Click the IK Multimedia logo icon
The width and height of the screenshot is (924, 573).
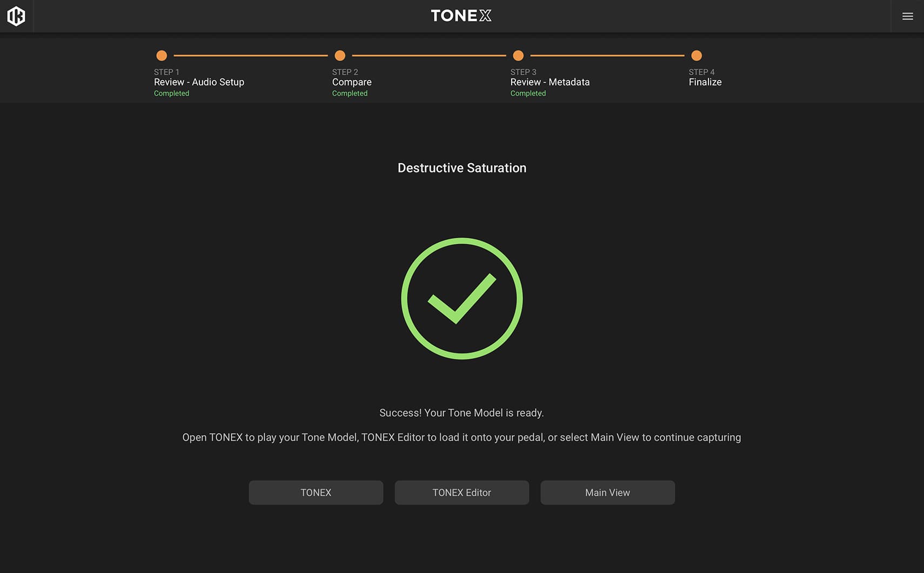click(16, 16)
